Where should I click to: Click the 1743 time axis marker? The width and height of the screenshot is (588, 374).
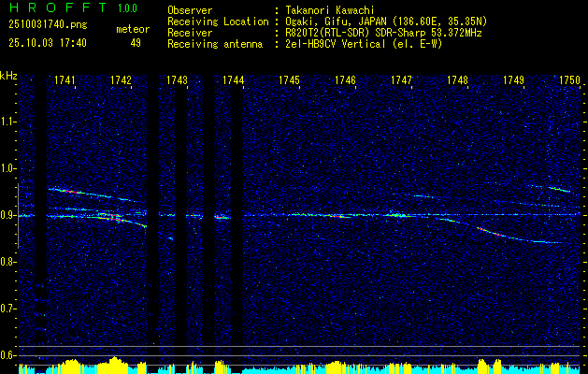coord(177,80)
